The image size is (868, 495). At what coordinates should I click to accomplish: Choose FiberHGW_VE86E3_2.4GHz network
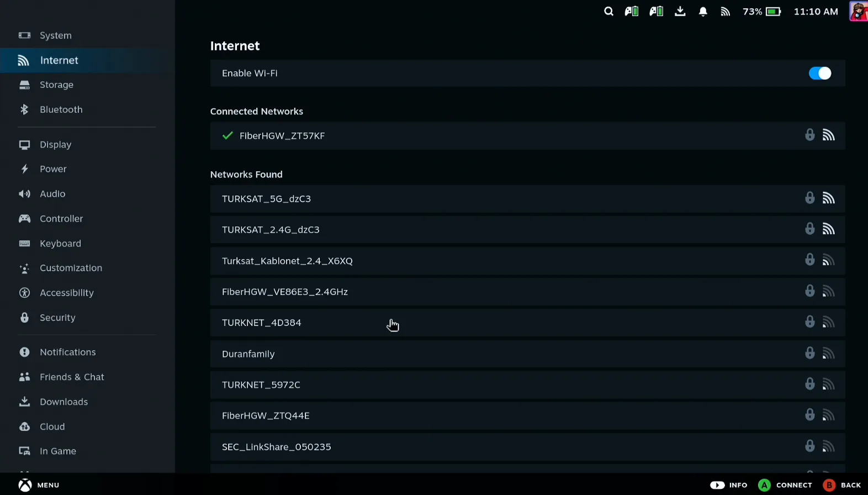527,292
